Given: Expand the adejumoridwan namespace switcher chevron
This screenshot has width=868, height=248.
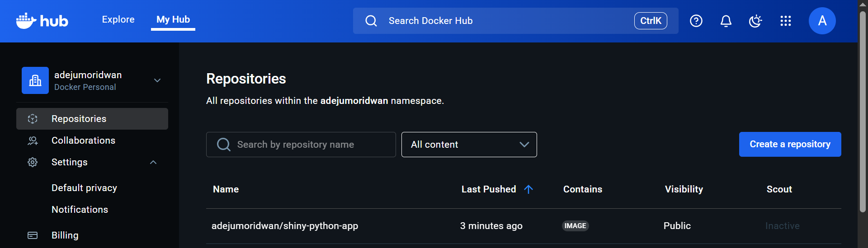Looking at the screenshot, I should point(157,80).
